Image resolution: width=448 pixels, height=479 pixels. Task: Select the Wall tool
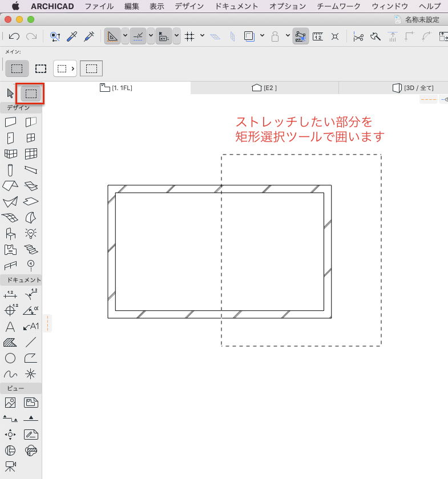click(10, 122)
